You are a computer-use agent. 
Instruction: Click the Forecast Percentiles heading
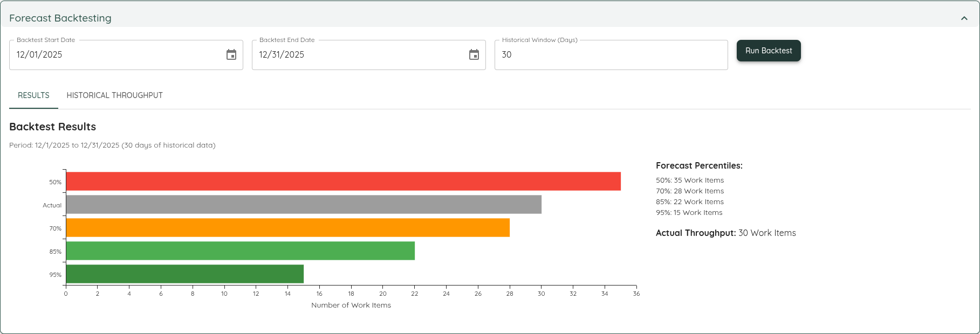tap(699, 166)
